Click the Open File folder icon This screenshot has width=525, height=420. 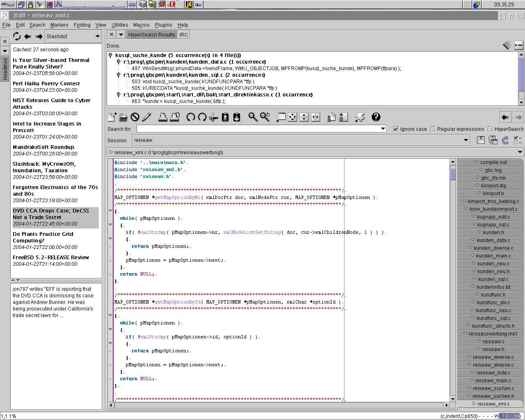(x=123, y=117)
